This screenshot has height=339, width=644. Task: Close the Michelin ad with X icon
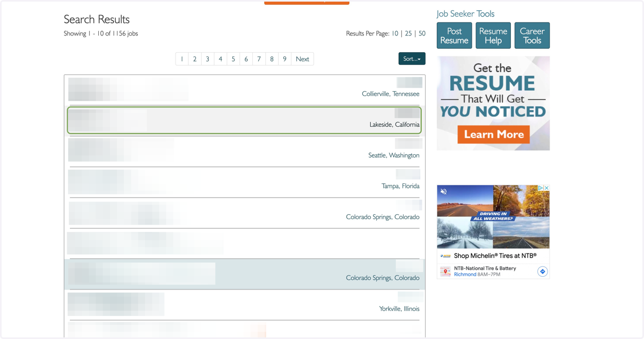pos(547,188)
